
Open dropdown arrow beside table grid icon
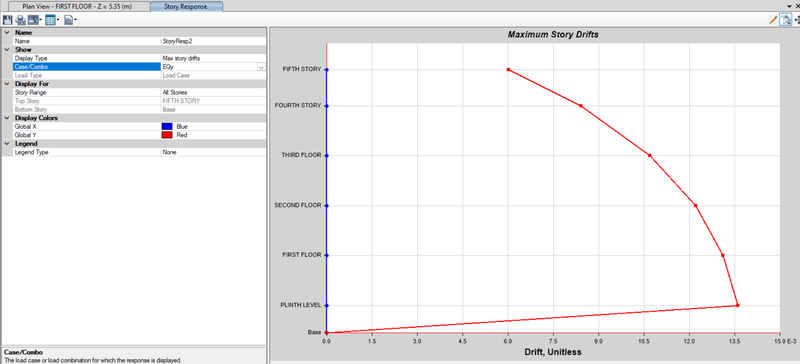(58, 20)
